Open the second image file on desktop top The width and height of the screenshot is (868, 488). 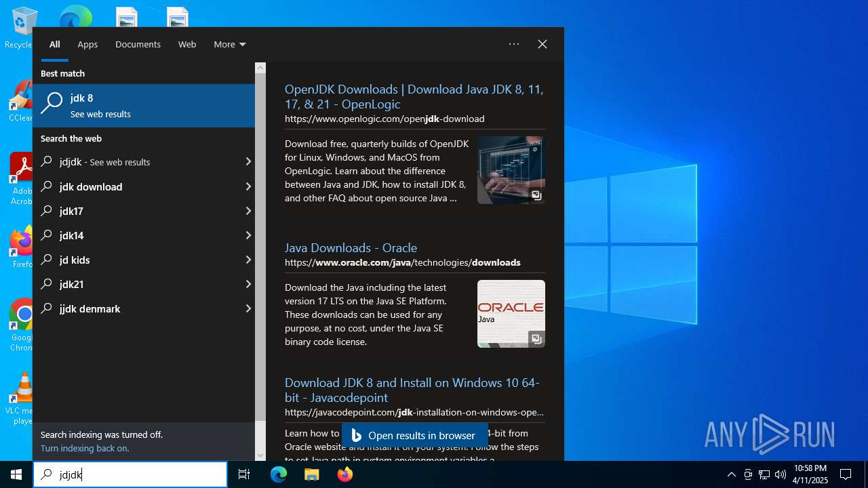point(178,17)
